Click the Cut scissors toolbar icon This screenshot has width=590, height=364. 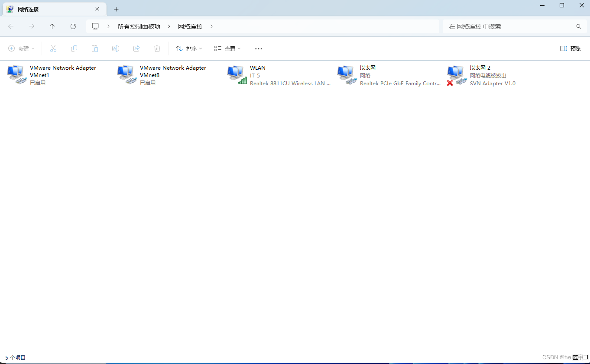[x=53, y=48]
